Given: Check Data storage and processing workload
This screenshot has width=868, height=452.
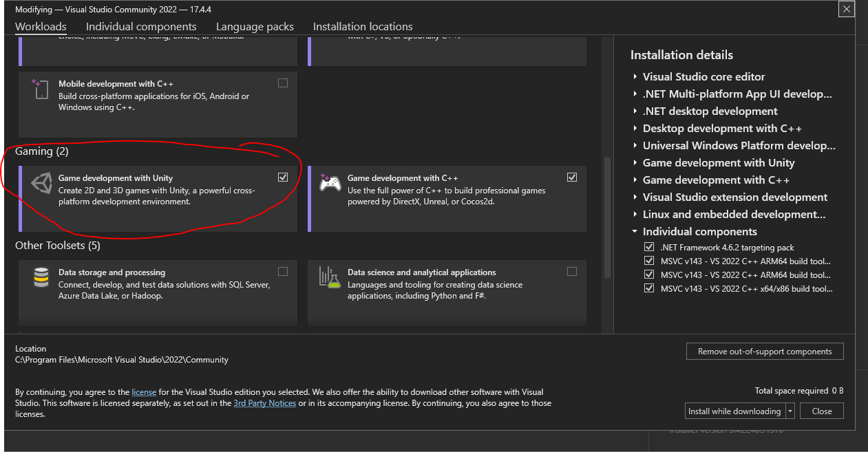Looking at the screenshot, I should [283, 272].
